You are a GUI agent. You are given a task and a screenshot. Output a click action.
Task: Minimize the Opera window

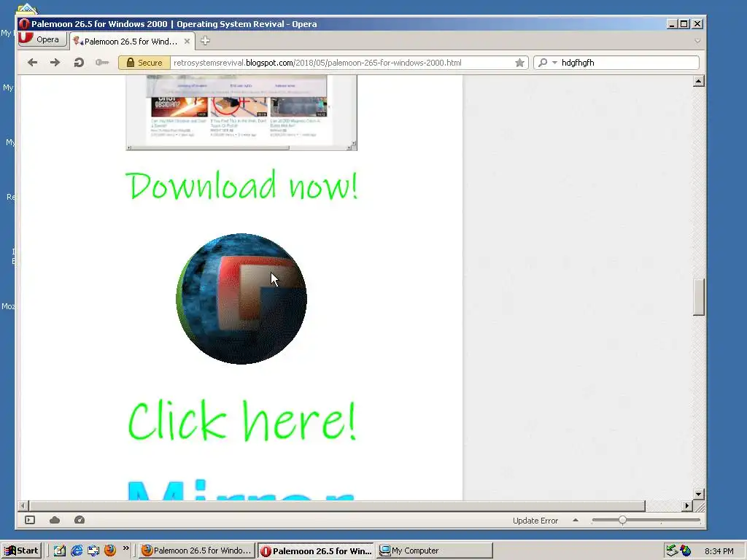pos(672,24)
